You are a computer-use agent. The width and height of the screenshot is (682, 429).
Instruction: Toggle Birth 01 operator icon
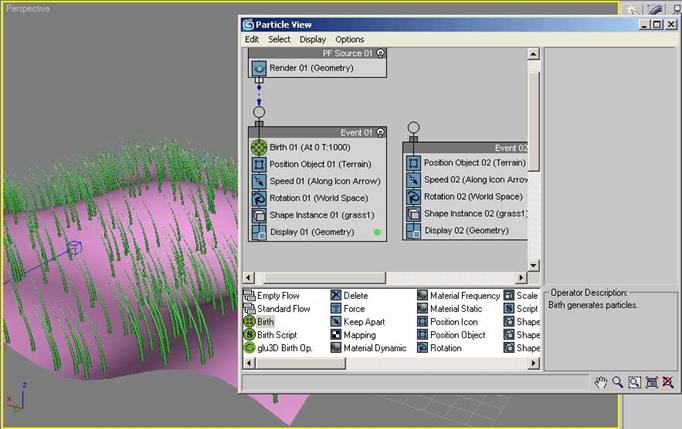259,147
